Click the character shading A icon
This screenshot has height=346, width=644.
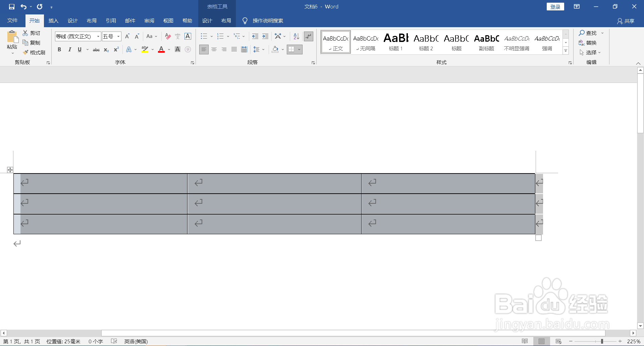[x=178, y=49]
